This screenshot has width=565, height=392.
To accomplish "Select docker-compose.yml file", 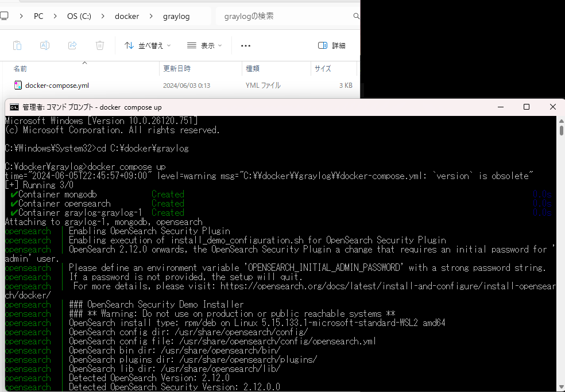I will point(57,86).
